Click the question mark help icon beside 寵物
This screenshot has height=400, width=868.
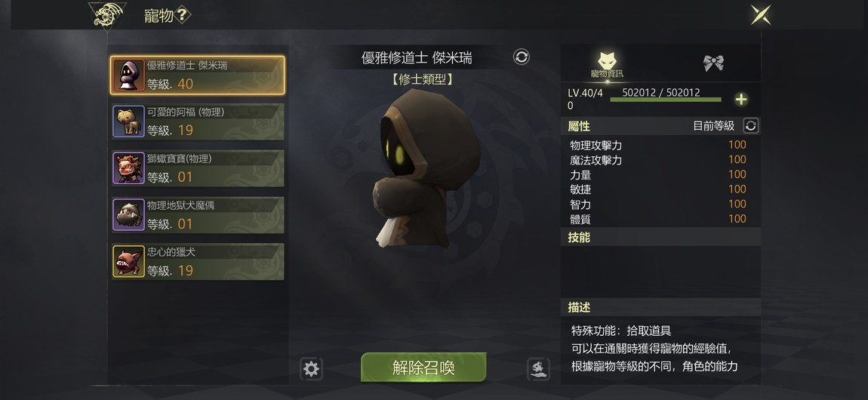(183, 16)
